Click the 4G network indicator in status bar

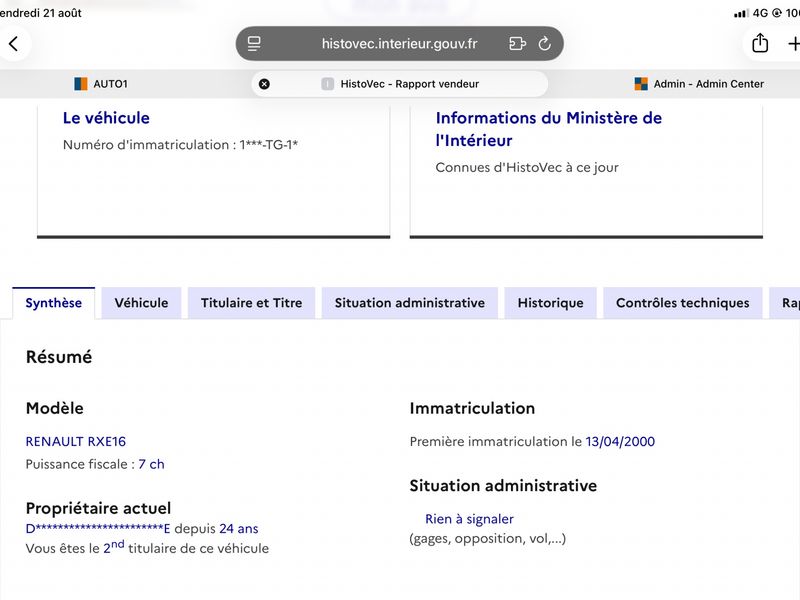(760, 13)
